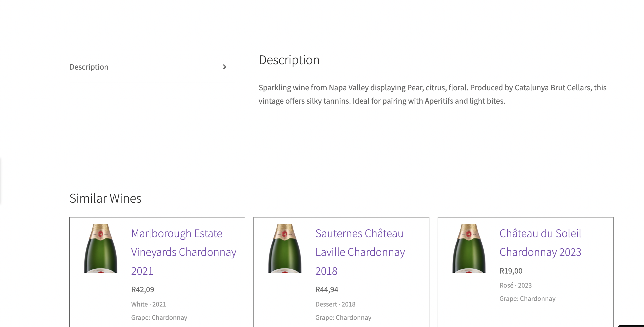Expand the Description section chevron
Screen dimensions: 644x327
(225, 67)
